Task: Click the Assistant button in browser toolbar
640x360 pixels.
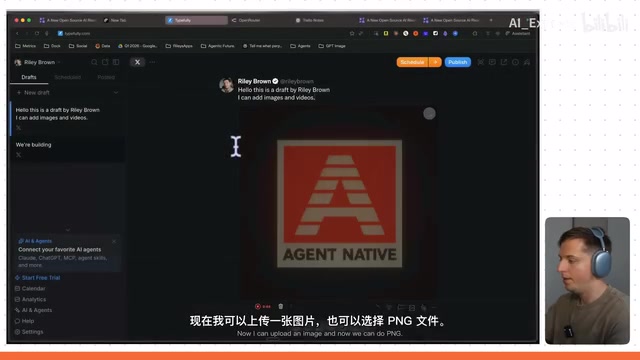Action: click(518, 33)
